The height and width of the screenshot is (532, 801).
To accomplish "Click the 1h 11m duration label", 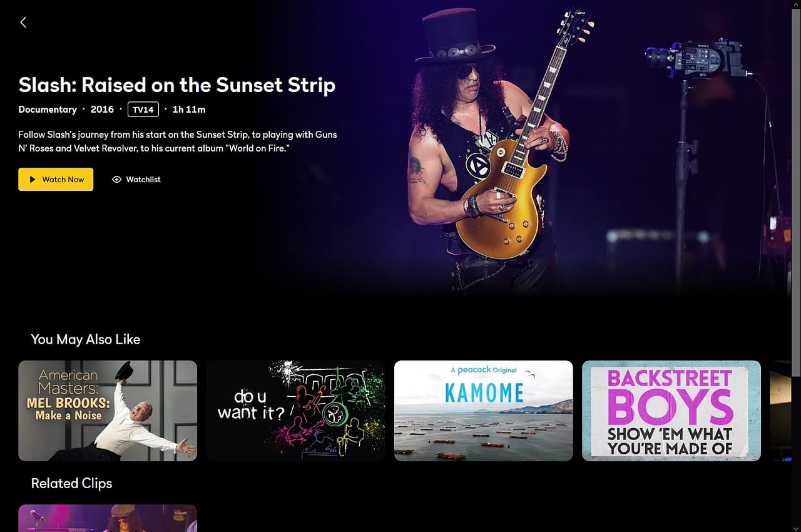I will tap(189, 110).
